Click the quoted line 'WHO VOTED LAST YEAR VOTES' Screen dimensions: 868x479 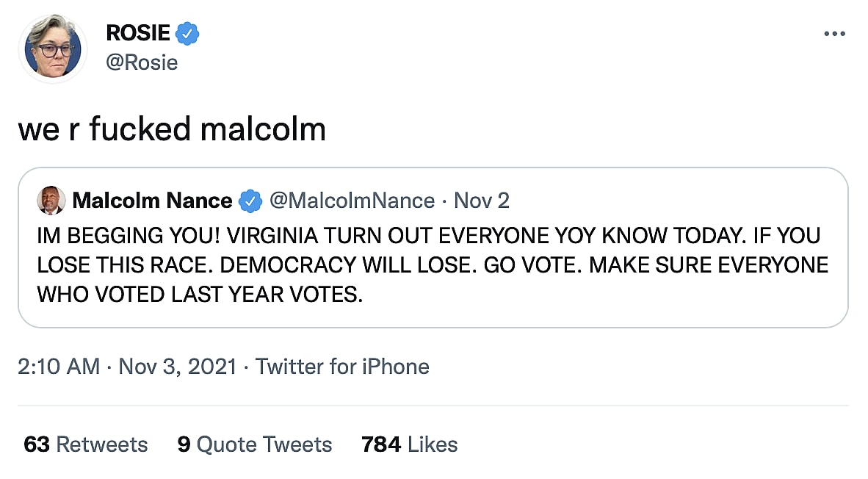(200, 293)
